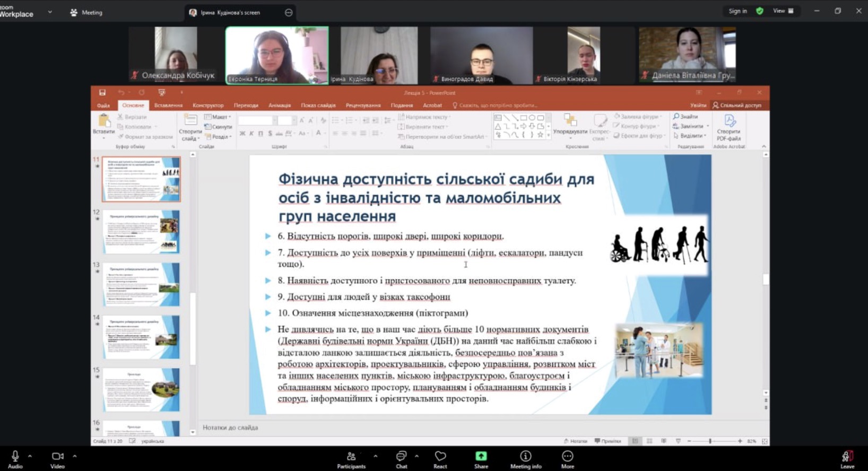This screenshot has height=471, width=868.
Task: Open the Вставлення ribbon tab
Action: (168, 106)
